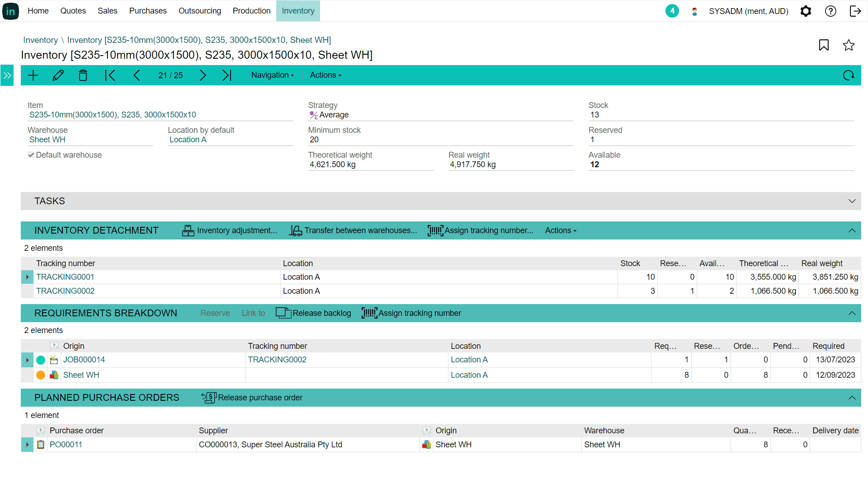Click Transfer between warehouses button
868x488 pixels.
353,230
